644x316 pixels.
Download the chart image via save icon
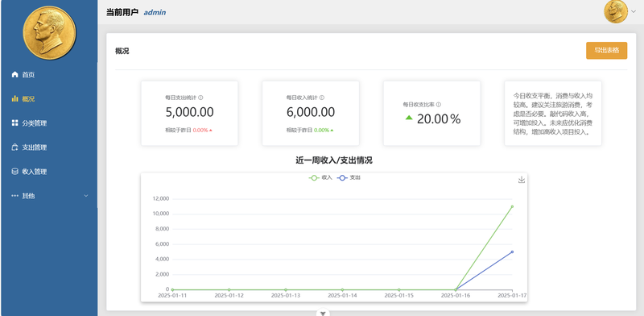click(x=522, y=180)
